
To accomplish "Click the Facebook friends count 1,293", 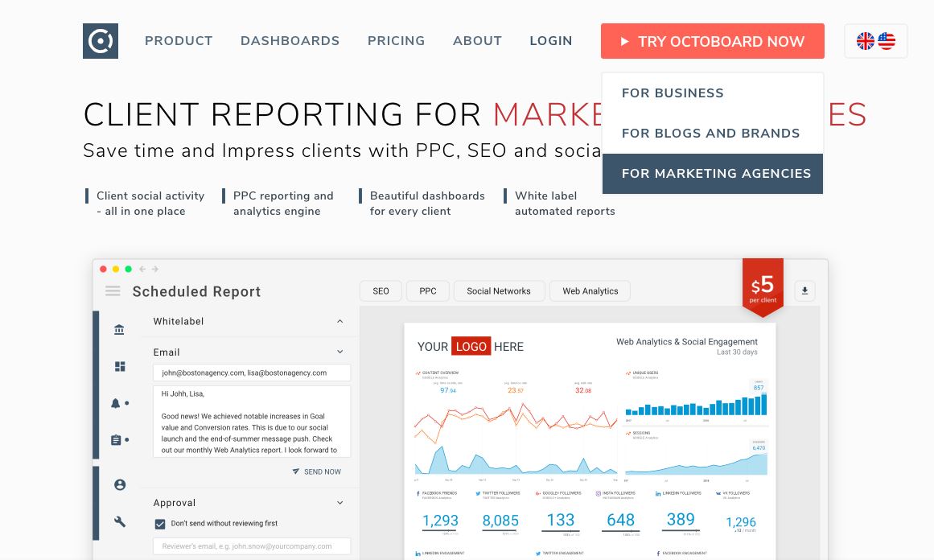I will [440, 521].
